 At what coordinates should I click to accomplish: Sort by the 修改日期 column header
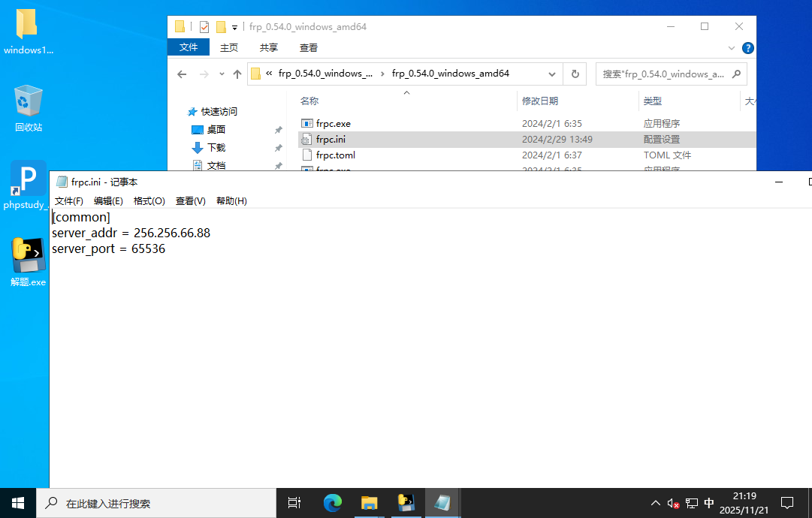pyautogui.click(x=540, y=101)
